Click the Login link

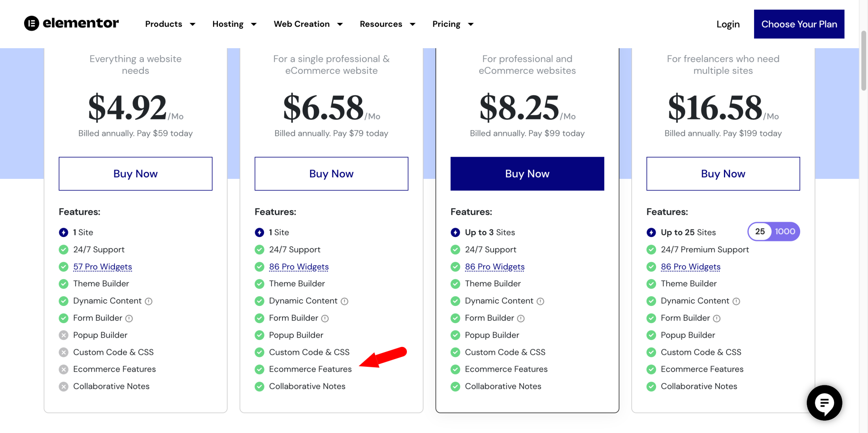tap(728, 24)
